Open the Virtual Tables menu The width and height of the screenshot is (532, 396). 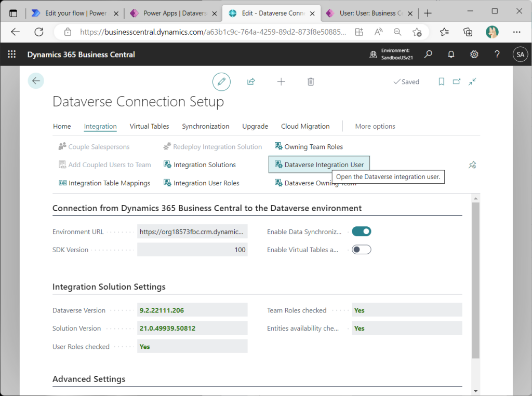click(x=149, y=127)
